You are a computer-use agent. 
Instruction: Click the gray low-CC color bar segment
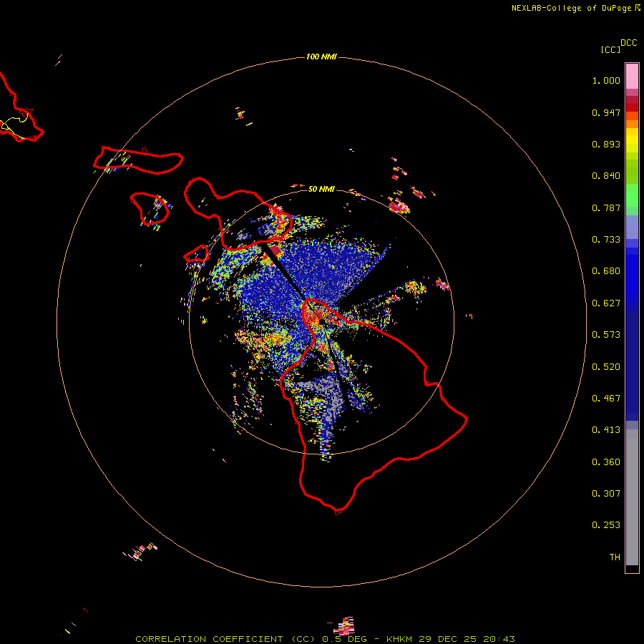point(632,497)
